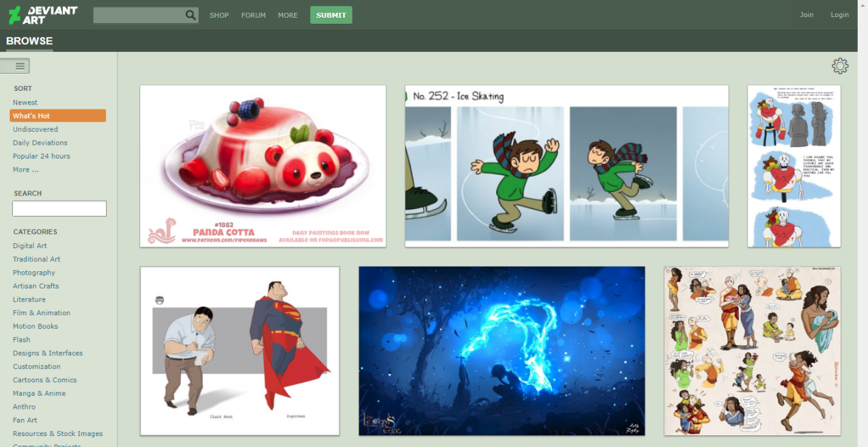Open Daily Deviations
This screenshot has width=868, height=447.
click(40, 143)
